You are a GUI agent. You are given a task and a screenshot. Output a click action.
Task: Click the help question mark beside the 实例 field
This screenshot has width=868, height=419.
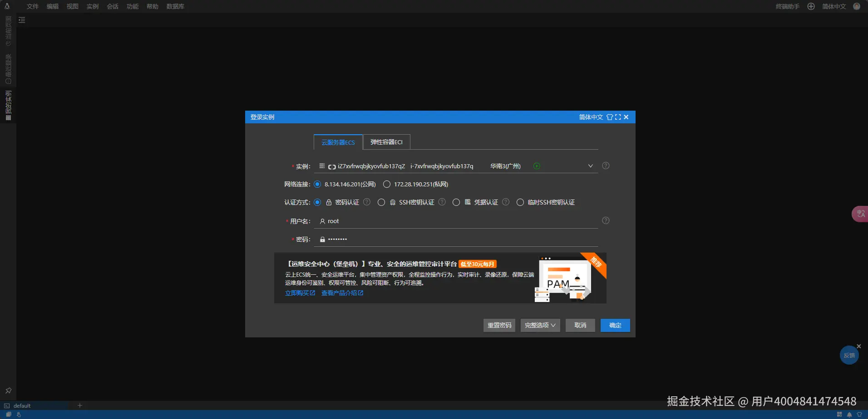[x=606, y=166]
